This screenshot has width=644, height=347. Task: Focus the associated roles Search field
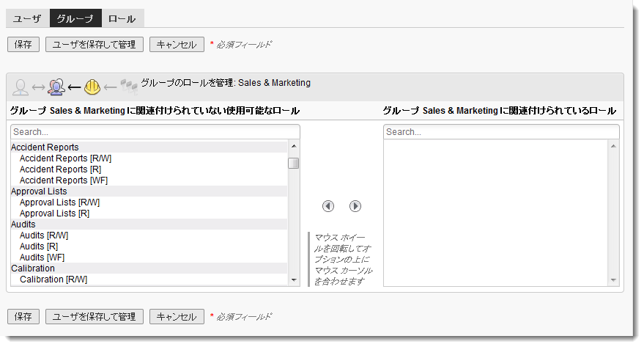click(501, 132)
